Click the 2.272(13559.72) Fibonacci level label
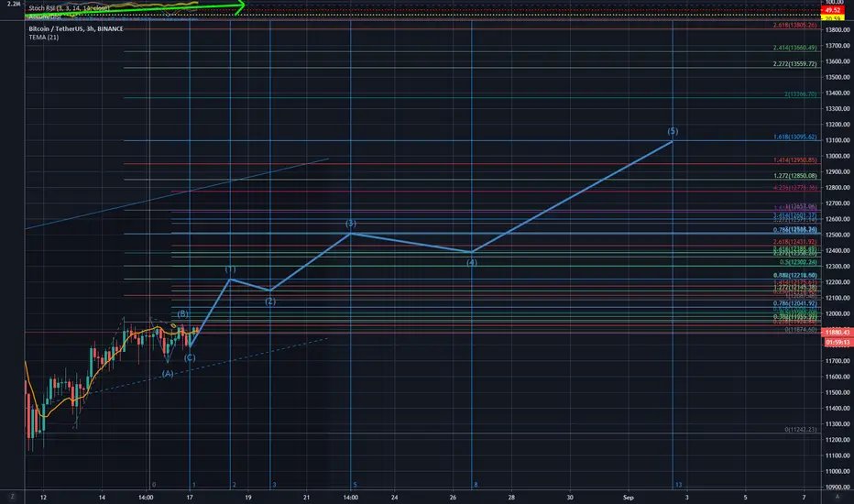This screenshot has width=854, height=504. tap(795, 64)
